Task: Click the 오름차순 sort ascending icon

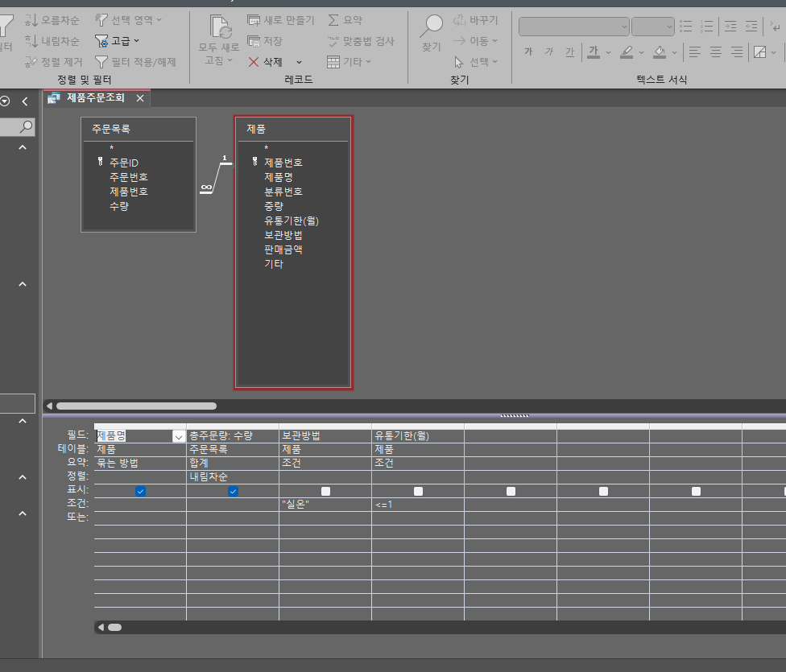Action: click(x=31, y=19)
